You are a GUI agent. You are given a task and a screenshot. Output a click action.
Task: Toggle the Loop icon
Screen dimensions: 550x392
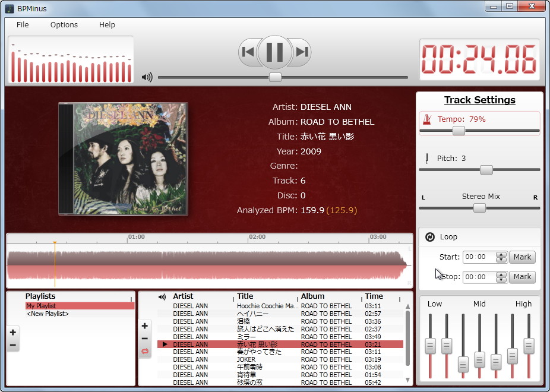429,237
